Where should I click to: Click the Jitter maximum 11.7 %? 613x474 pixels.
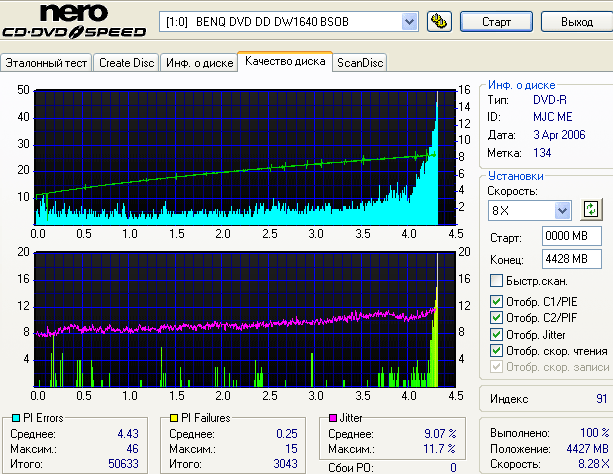click(439, 449)
